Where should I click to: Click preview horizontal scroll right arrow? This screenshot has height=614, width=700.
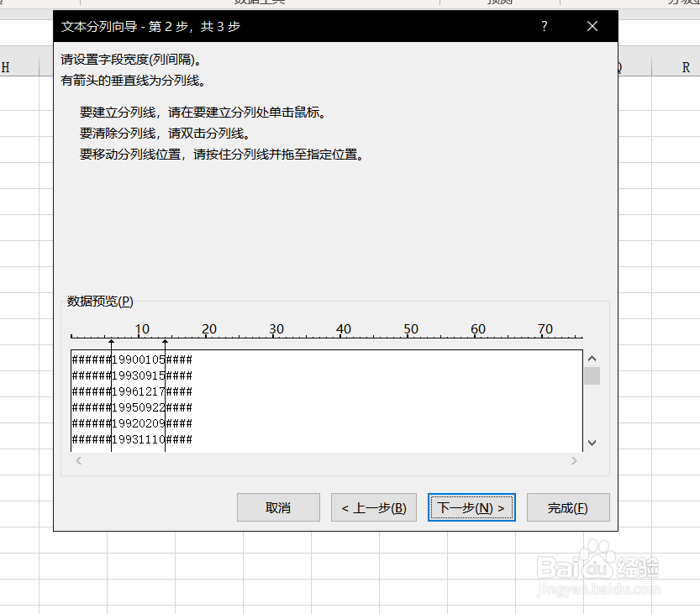(x=574, y=460)
